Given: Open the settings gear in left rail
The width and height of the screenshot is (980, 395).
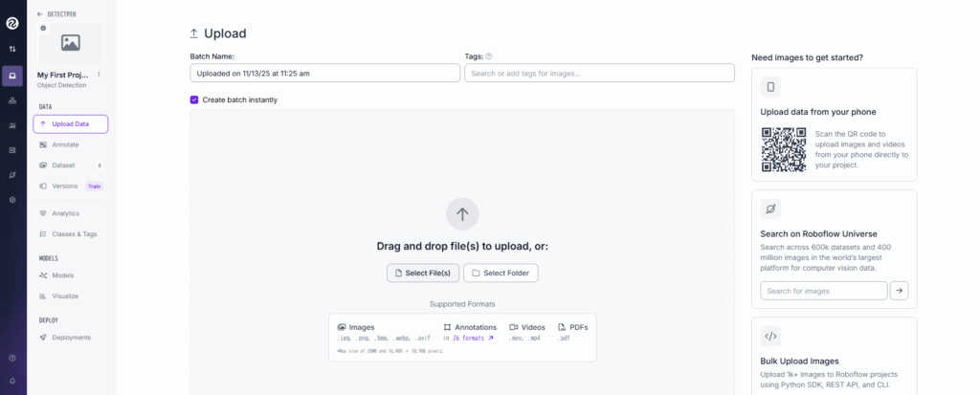Looking at the screenshot, I should [x=12, y=200].
